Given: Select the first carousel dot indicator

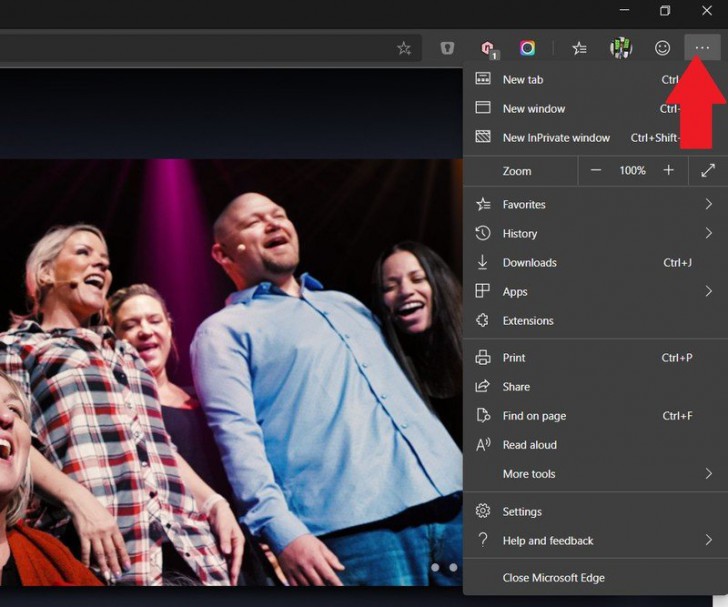Looking at the screenshot, I should point(435,568).
